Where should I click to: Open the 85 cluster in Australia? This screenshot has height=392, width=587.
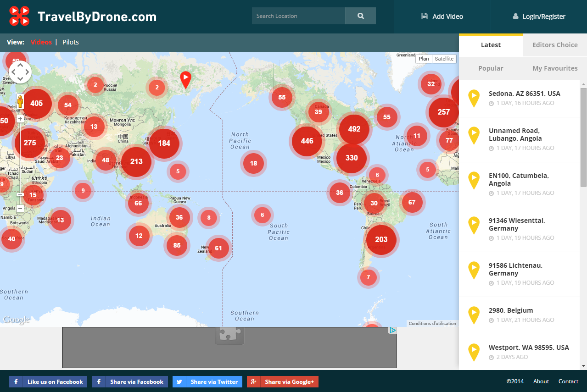(177, 245)
